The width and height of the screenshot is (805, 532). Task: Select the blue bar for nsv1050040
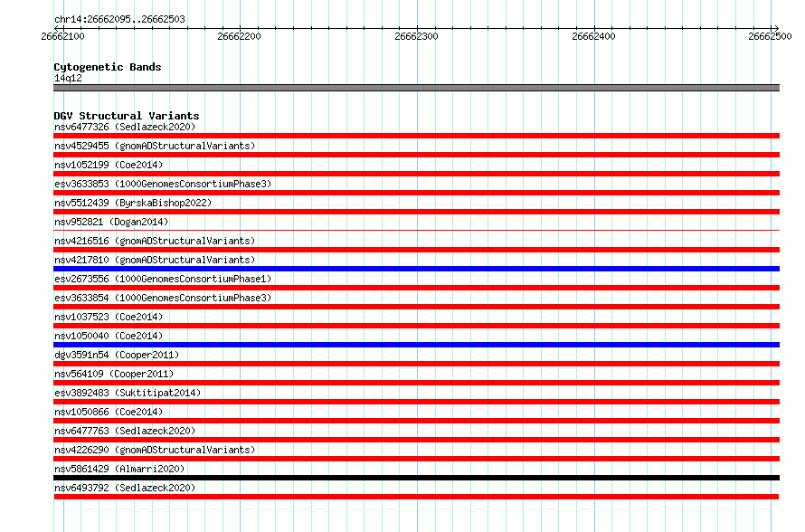click(416, 345)
